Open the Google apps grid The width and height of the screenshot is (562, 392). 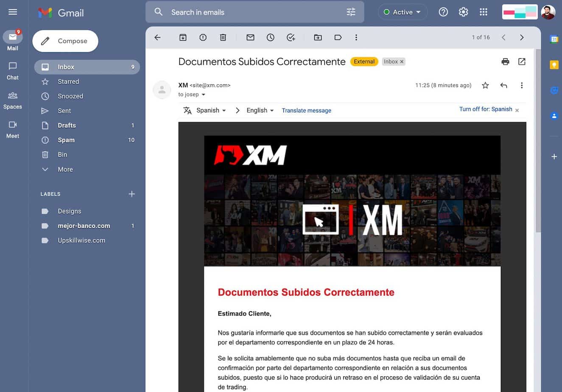click(x=483, y=12)
